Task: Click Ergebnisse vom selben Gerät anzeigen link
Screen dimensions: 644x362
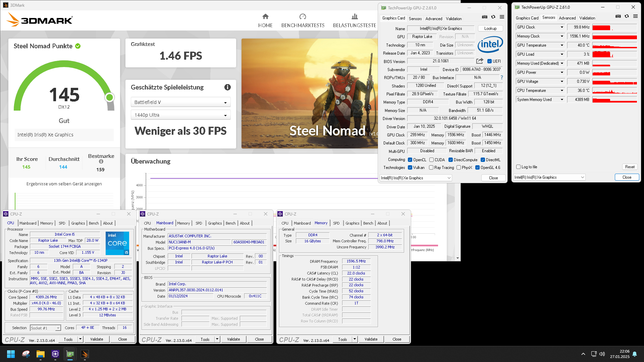Action: click(x=64, y=184)
